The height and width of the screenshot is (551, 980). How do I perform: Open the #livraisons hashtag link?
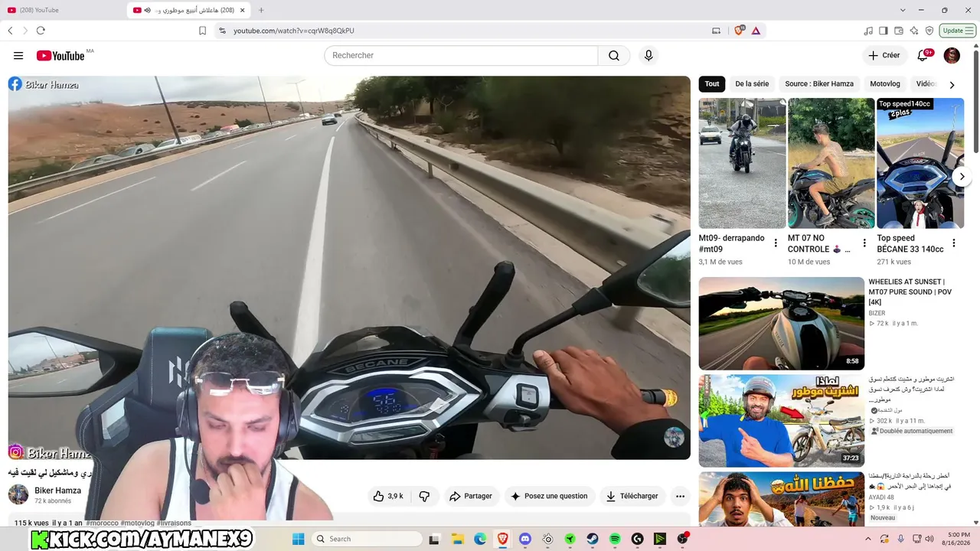[x=174, y=523]
